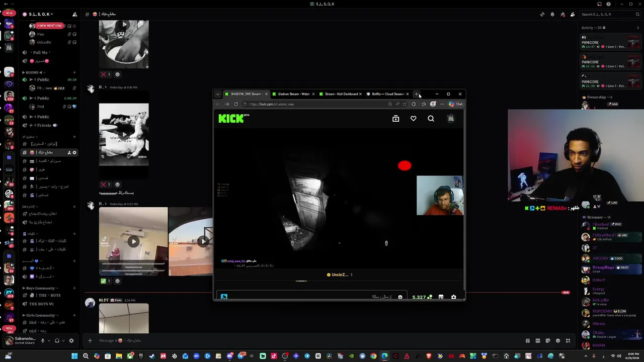Open Discord threads icon in header
This screenshot has width=644, height=362.
coord(542,14)
